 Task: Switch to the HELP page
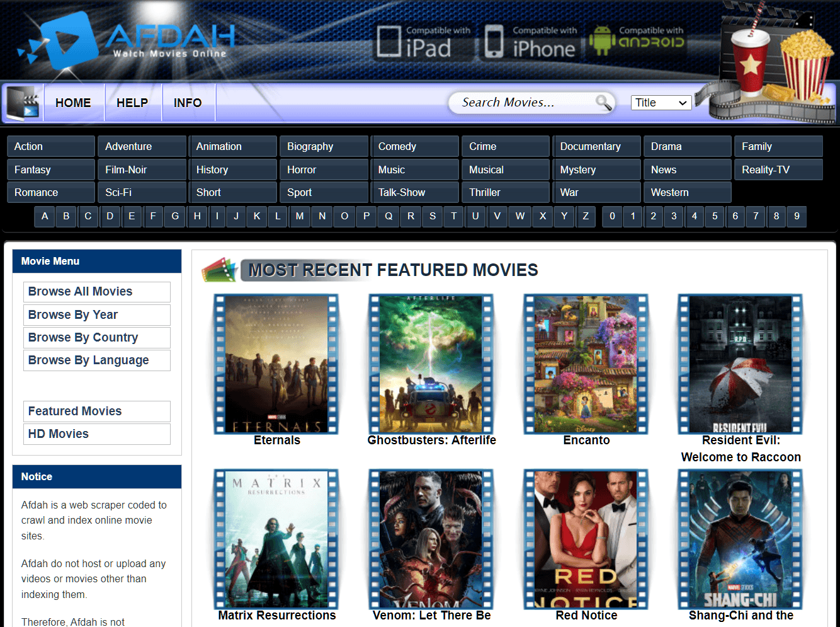click(133, 102)
